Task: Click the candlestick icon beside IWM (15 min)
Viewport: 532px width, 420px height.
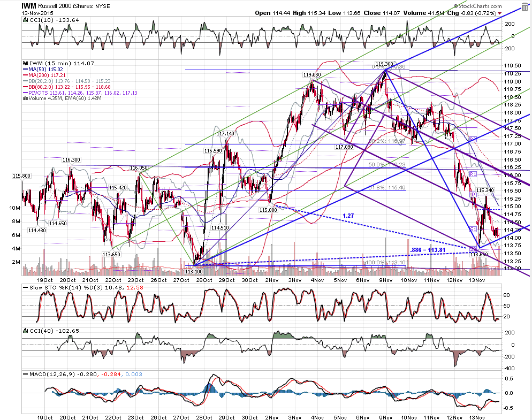Action: (26, 63)
